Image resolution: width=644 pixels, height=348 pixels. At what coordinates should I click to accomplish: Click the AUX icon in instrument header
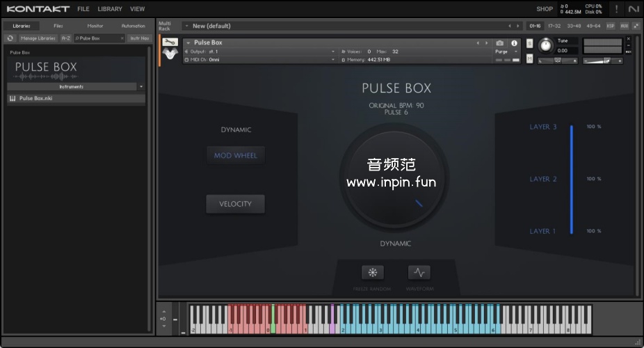click(629, 52)
